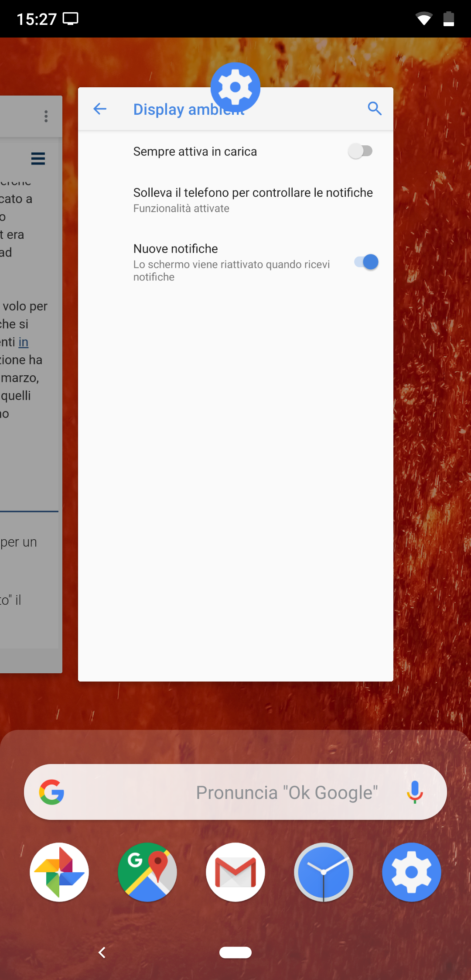The height and width of the screenshot is (980, 471).
Task: Open the hamburger menu on left card
Action: point(38,158)
